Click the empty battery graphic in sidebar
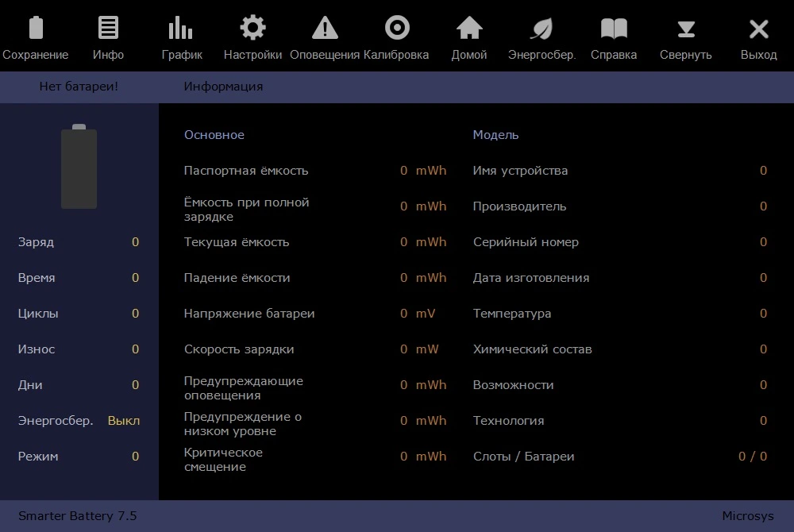Screen dimensions: 794x532 [x=79, y=166]
